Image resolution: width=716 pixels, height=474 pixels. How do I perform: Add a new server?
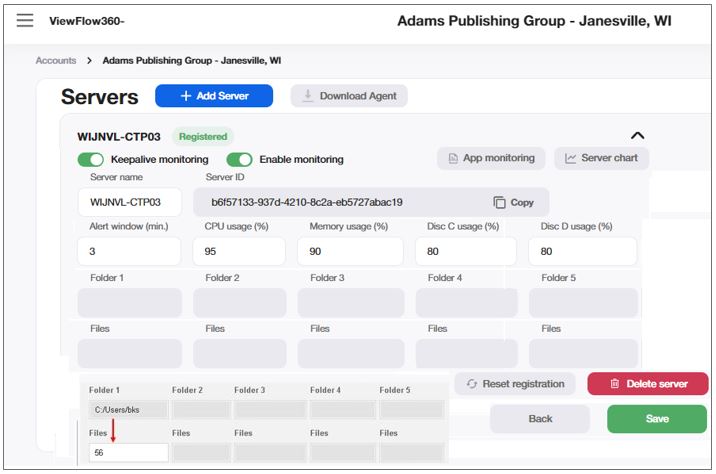point(213,96)
